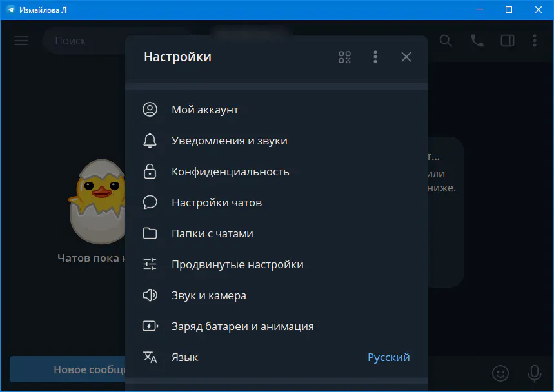554x392 pixels.
Task: Close the Settings dialog with X
Action: point(406,57)
